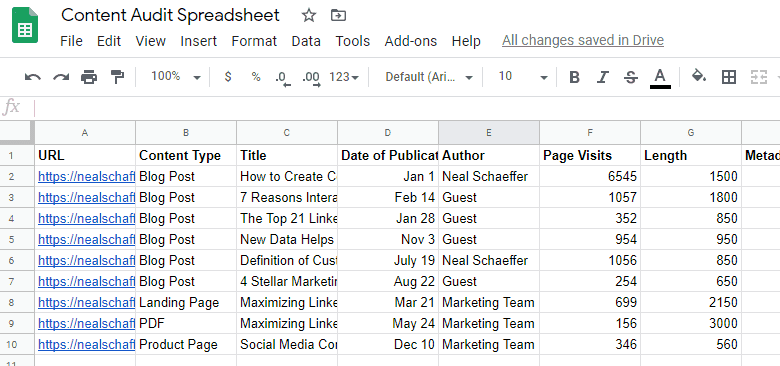
Task: Click 'All changes saved in Drive' link
Action: (x=583, y=40)
